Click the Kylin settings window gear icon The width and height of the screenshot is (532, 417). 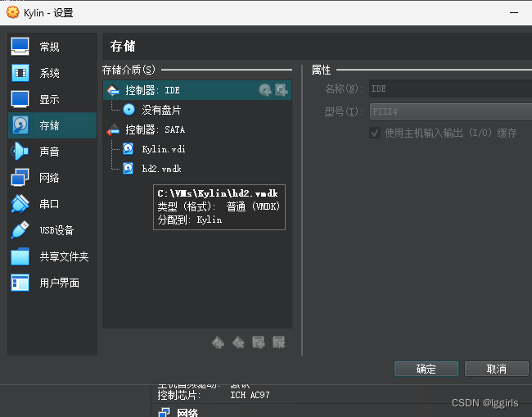pos(13,12)
